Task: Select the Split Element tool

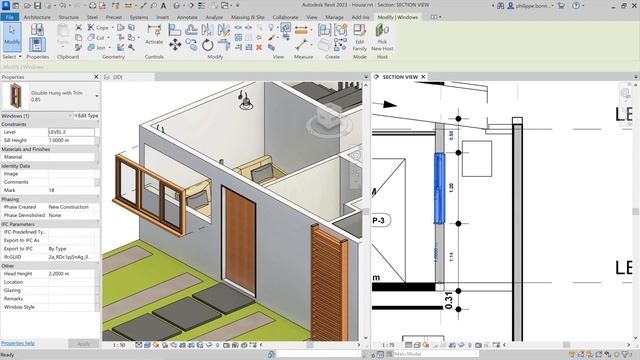Action: pyautogui.click(x=238, y=28)
